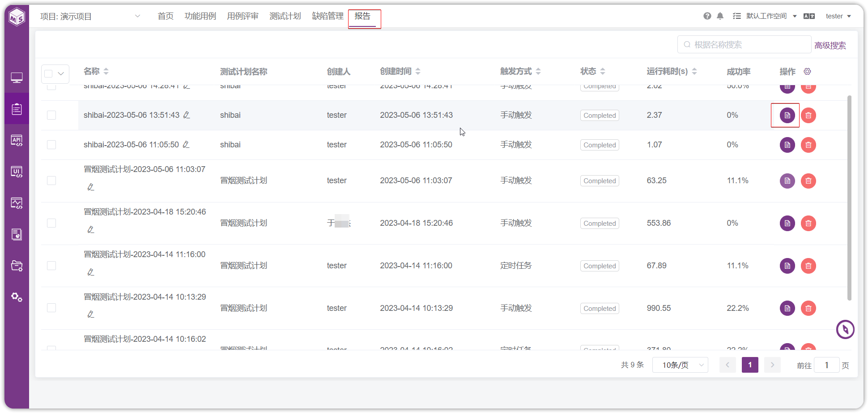The height and width of the screenshot is (413, 868).
Task: Go to the 首页 tab
Action: [166, 16]
